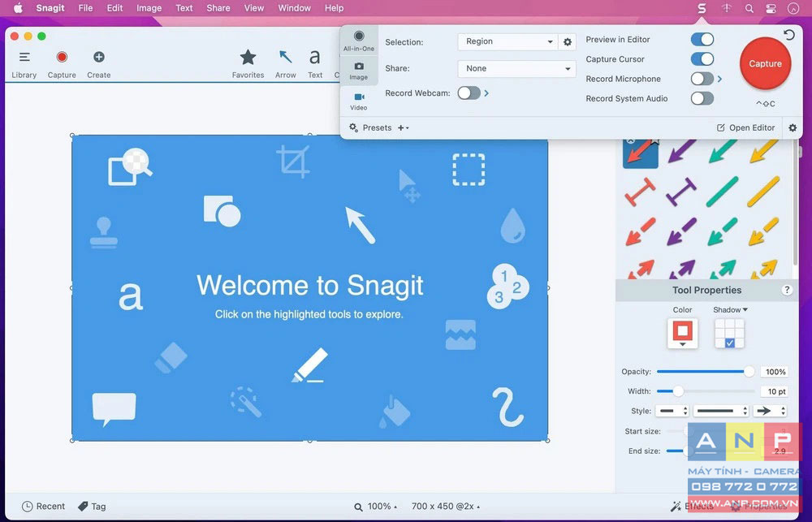This screenshot has width=812, height=522.
Task: Open selection settings gear beside Region
Action: (x=568, y=42)
